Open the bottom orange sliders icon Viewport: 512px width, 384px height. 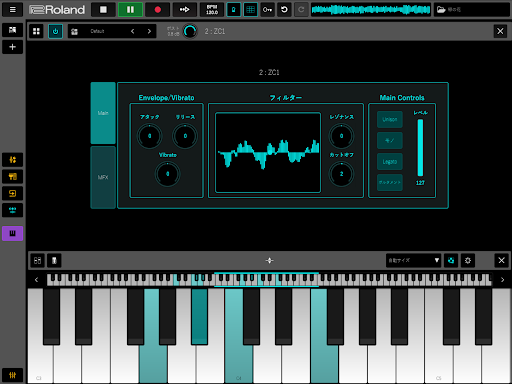[x=12, y=375]
